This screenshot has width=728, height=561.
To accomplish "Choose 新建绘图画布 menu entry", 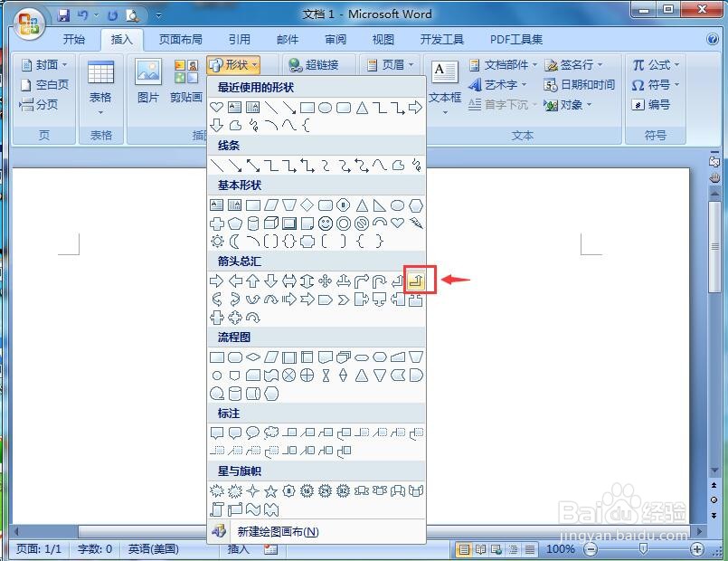I will point(317,532).
